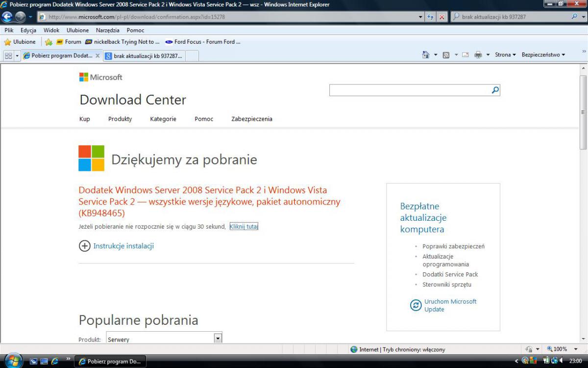This screenshot has width=588, height=368.
Task: Click the IE search box with 'brak aktualizacji'
Action: tap(510, 17)
